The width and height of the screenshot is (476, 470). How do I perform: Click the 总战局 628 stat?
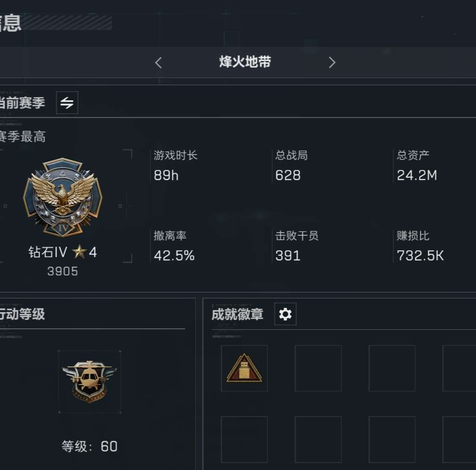[292, 166]
